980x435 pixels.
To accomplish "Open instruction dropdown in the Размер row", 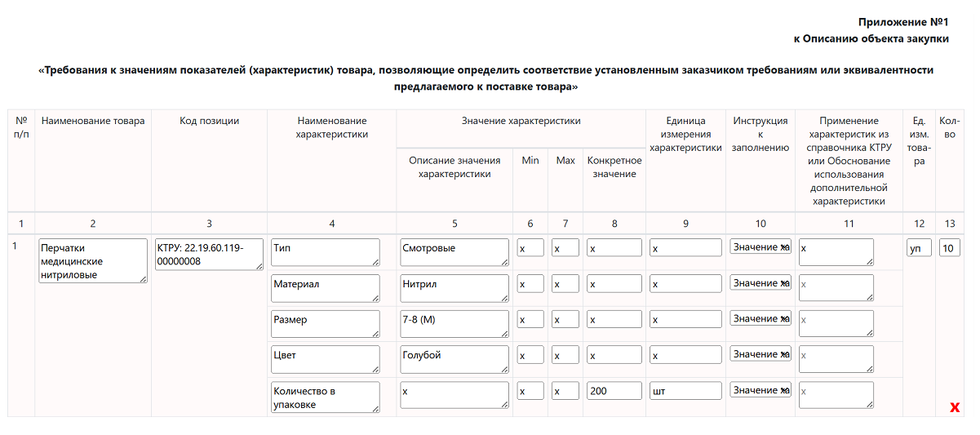I will [760, 319].
